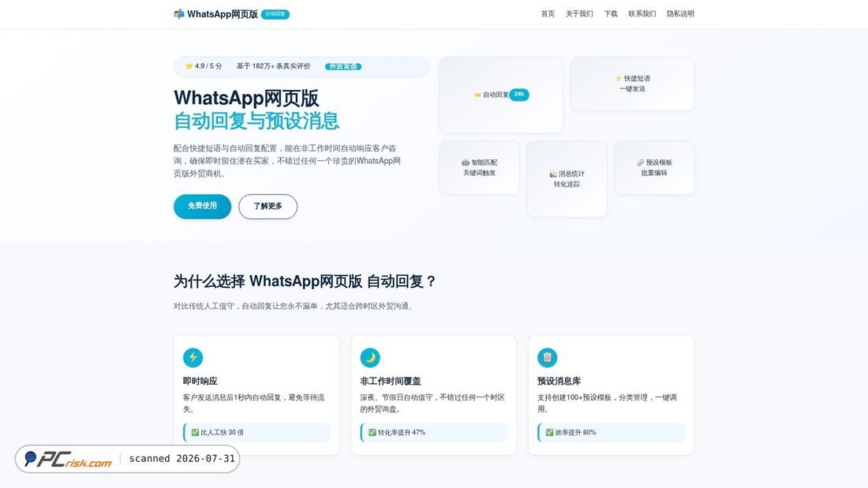
Task: Click the star rating icon by 4.9 / 5 分
Action: 189,66
